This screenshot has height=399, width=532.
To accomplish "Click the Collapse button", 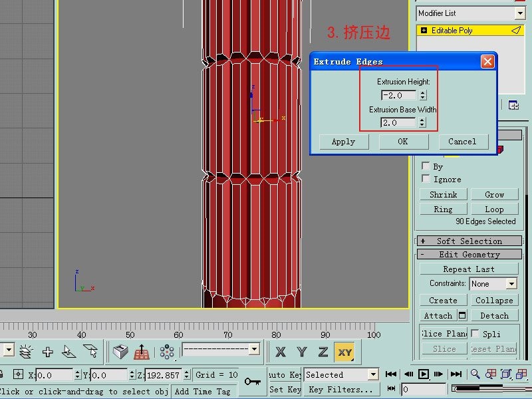I will pyautogui.click(x=494, y=301).
